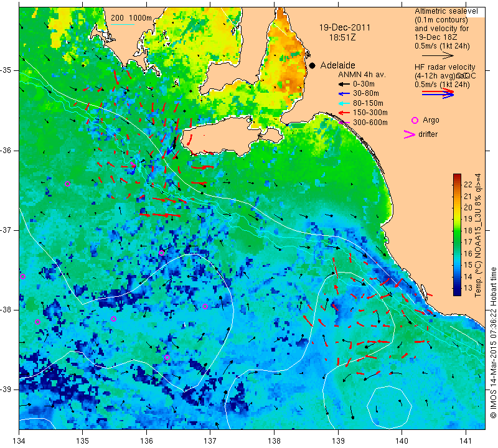Click the Argo float marker near 37.3S 136.2E
Viewport: 498px width, 448px height.
click(161, 253)
